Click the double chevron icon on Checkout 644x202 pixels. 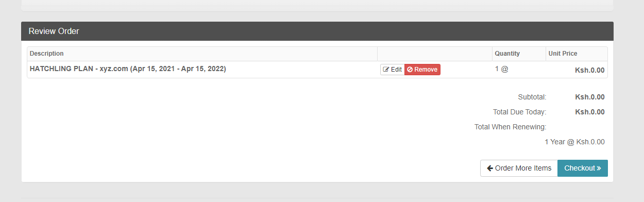(x=599, y=169)
